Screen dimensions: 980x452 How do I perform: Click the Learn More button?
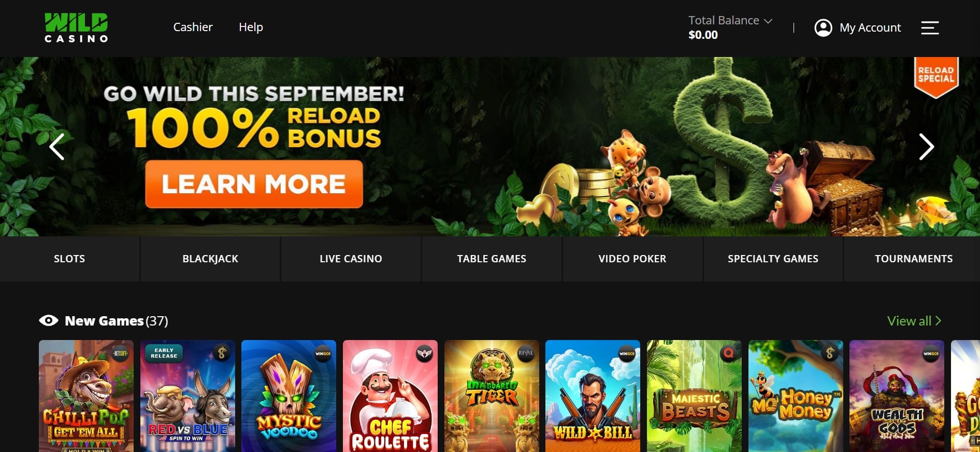pyautogui.click(x=254, y=184)
